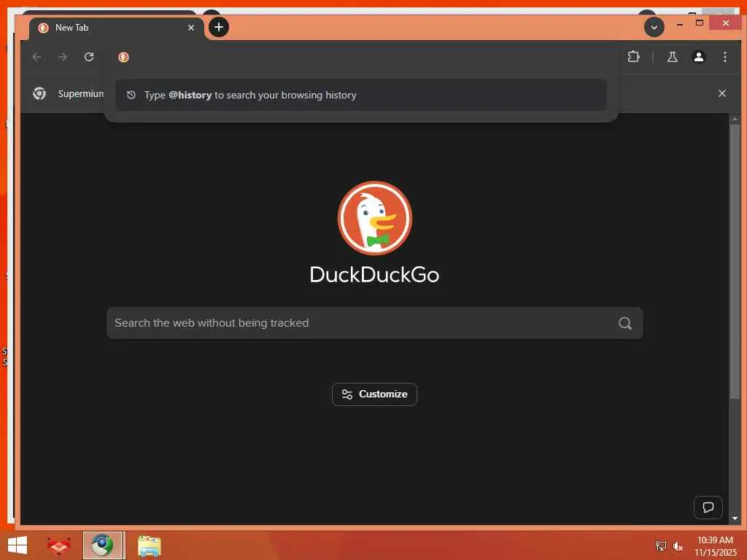Go forward to the next page

click(63, 57)
